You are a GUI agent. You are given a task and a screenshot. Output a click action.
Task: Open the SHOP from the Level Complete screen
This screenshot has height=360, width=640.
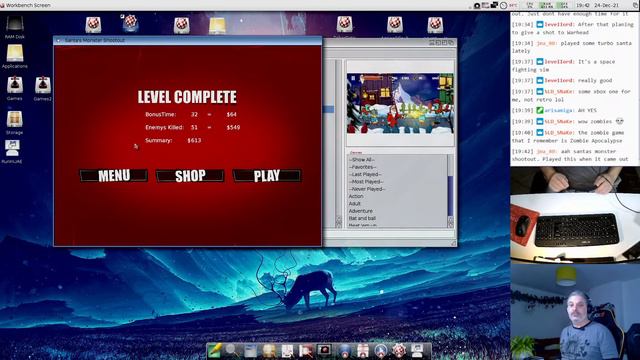click(x=190, y=176)
